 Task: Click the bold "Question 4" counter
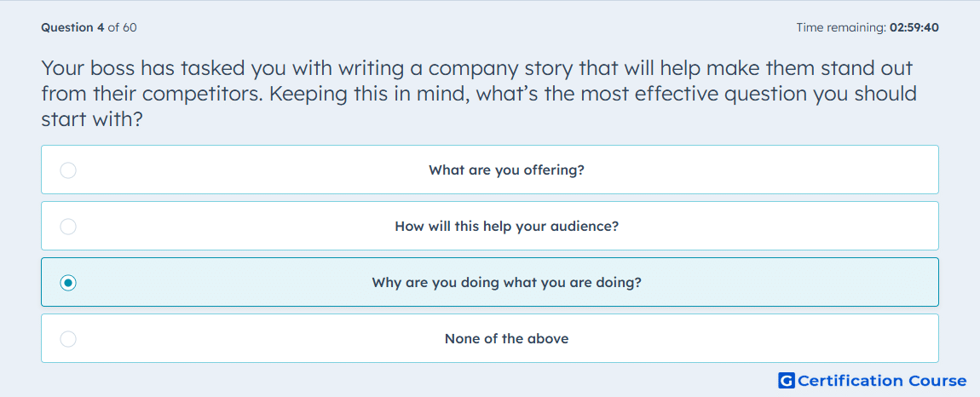pos(73,27)
